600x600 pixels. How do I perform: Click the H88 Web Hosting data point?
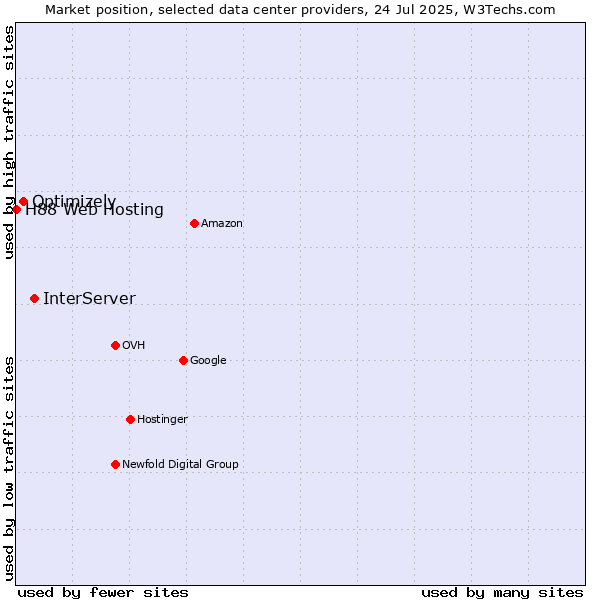click(x=16, y=209)
